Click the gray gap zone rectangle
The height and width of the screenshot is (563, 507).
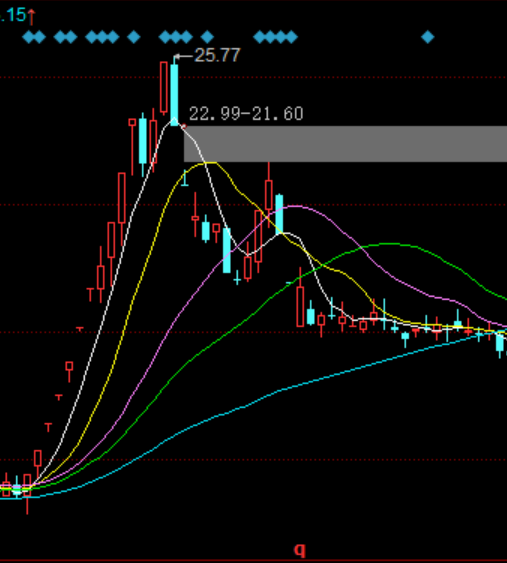(x=345, y=144)
